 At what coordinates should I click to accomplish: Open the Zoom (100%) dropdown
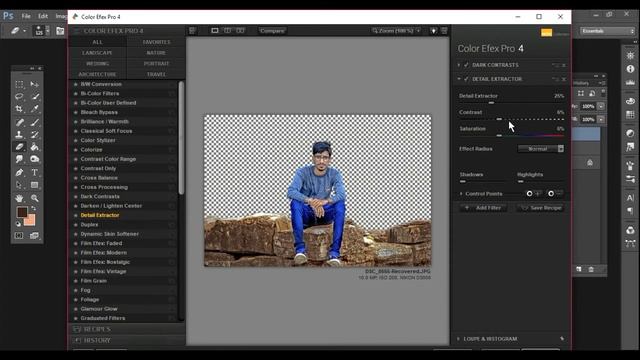pyautogui.click(x=396, y=31)
